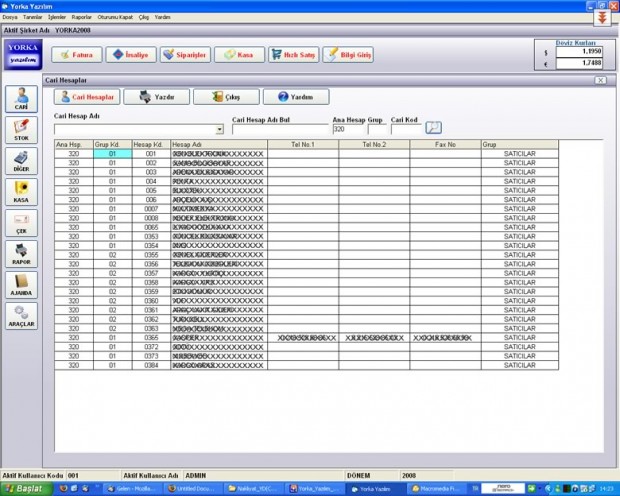
Task: Click the Başlat start button
Action: pos(26,489)
